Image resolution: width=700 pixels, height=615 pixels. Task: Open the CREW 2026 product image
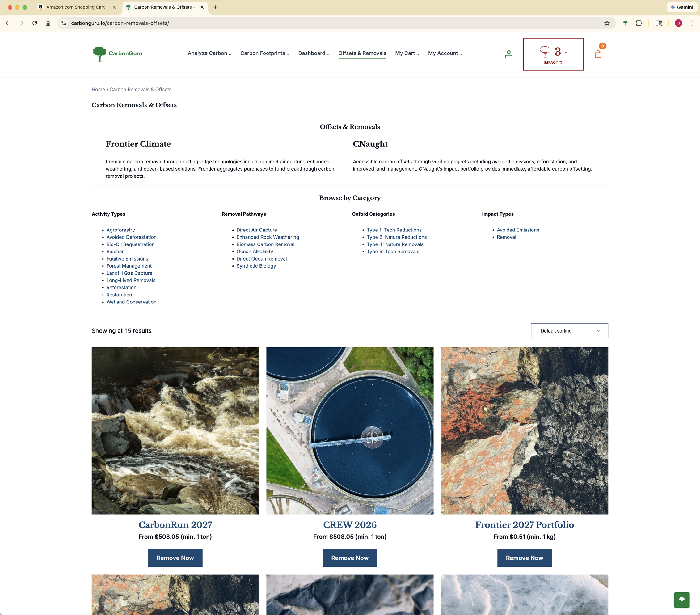(350, 431)
